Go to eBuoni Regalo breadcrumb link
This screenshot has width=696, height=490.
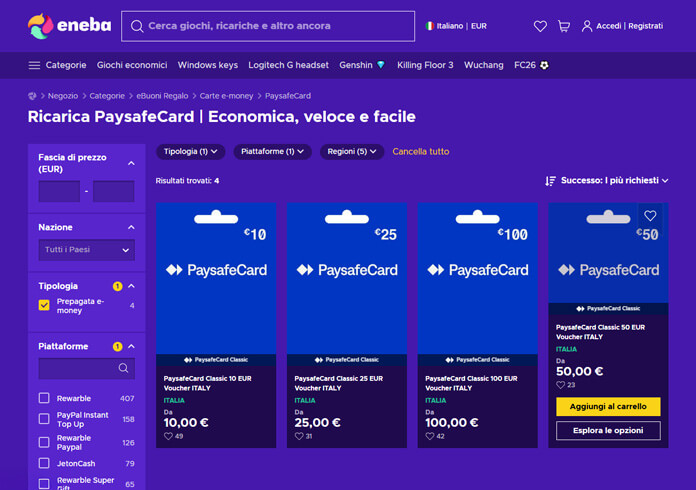click(162, 96)
